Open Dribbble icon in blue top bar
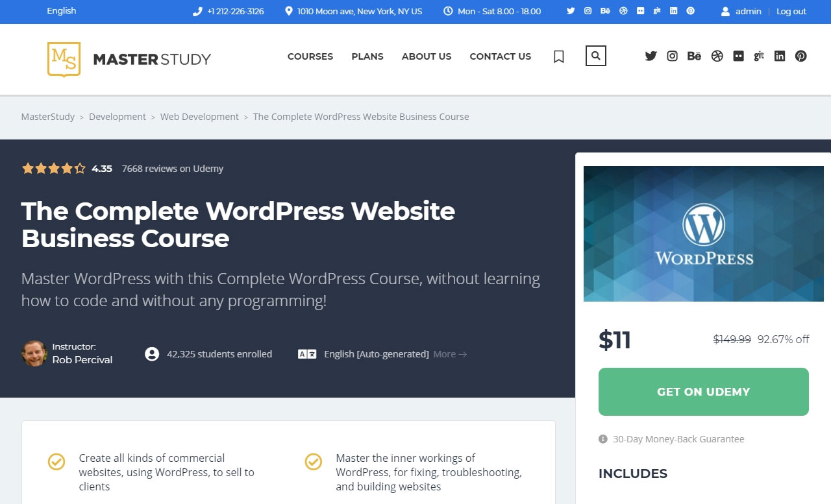The height and width of the screenshot is (504, 831). click(x=623, y=11)
